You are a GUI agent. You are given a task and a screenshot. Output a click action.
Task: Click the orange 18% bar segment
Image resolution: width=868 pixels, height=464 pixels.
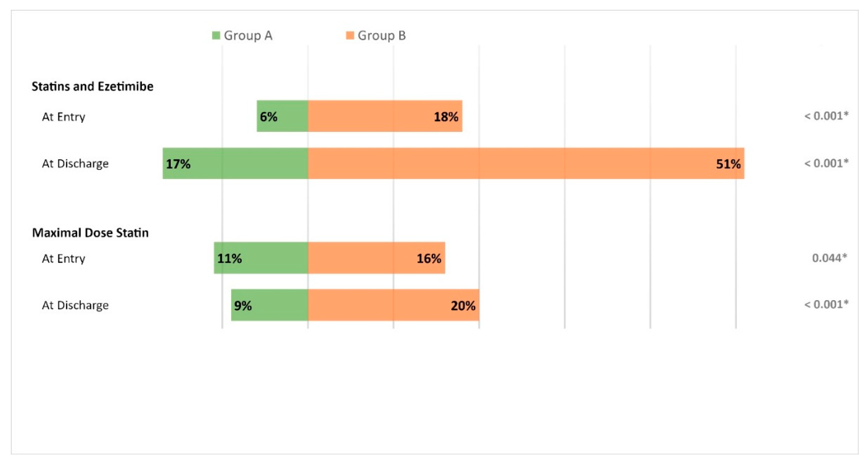pyautogui.click(x=385, y=116)
